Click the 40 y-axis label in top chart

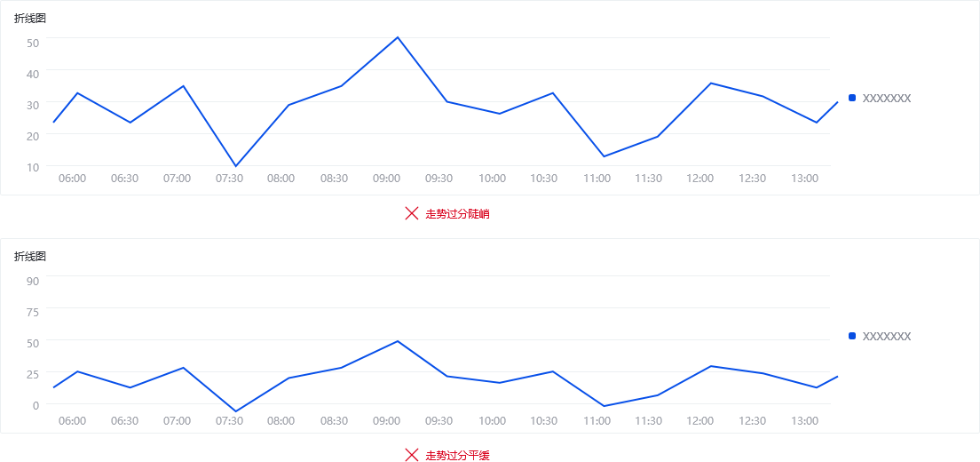(x=33, y=74)
